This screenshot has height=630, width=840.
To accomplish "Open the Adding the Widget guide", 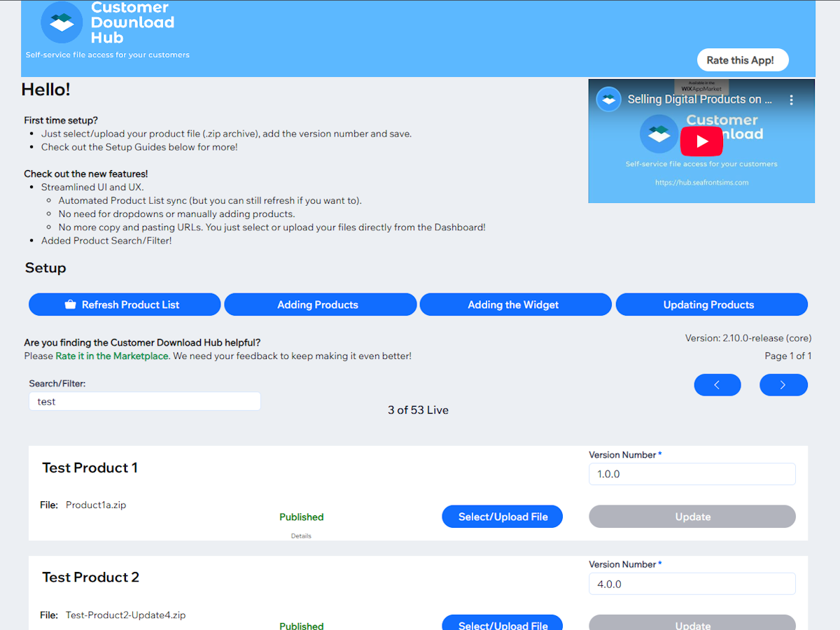I will (515, 304).
